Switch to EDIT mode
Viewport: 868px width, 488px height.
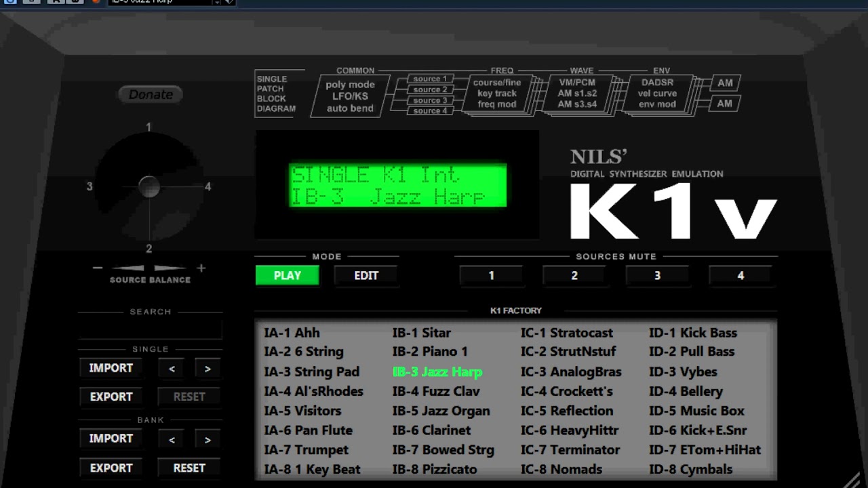[366, 276]
